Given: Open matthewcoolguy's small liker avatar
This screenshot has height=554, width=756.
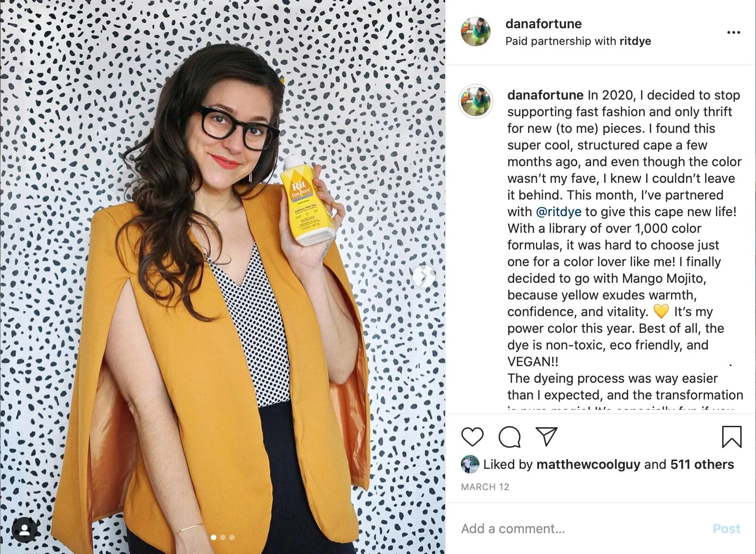Looking at the screenshot, I should 470,464.
